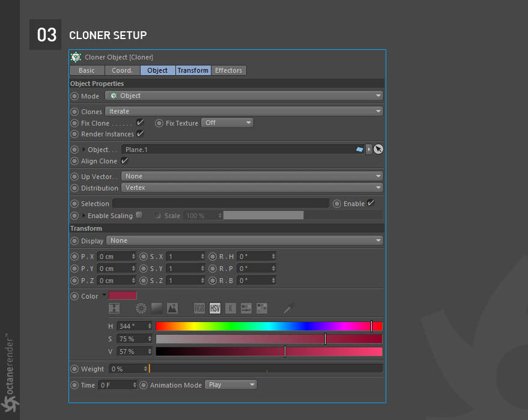Click the Display animation dot
The width and height of the screenshot is (528, 420).
pyautogui.click(x=74, y=241)
